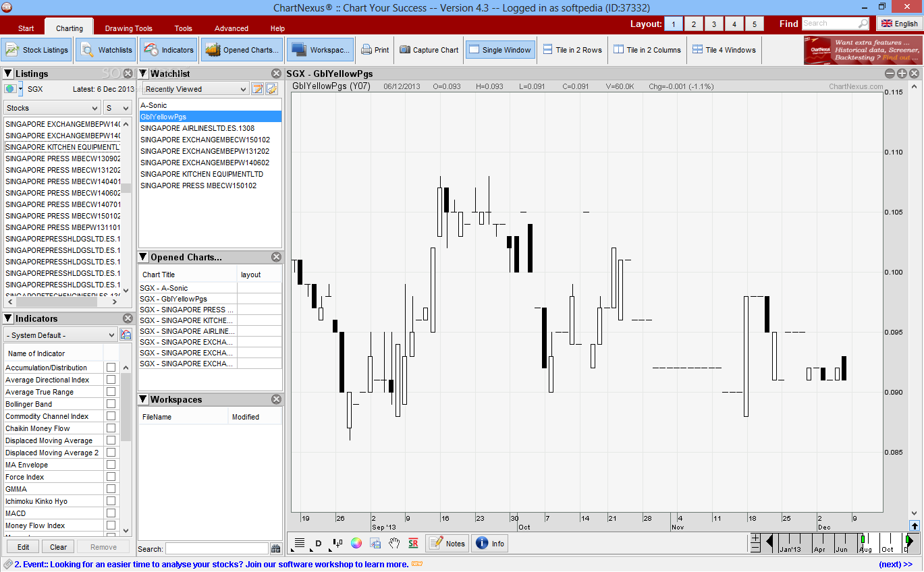
Task: Open the Watchlists toolbar button
Action: tap(107, 50)
